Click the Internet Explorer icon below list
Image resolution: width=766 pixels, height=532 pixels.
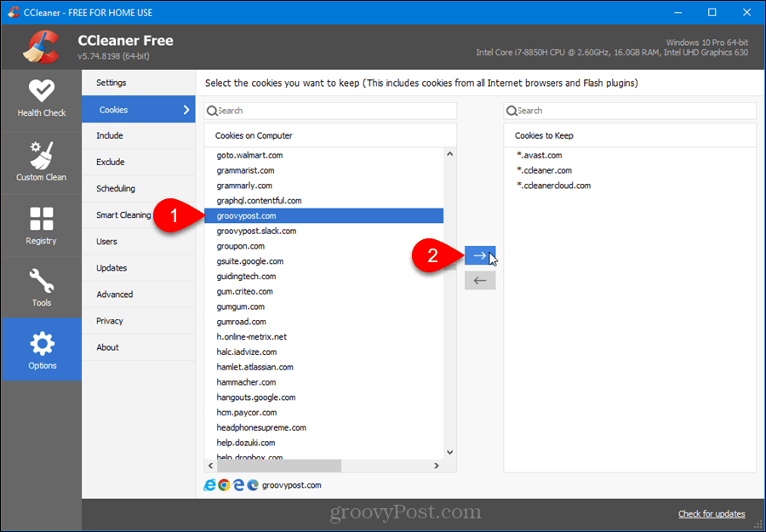coord(209,485)
